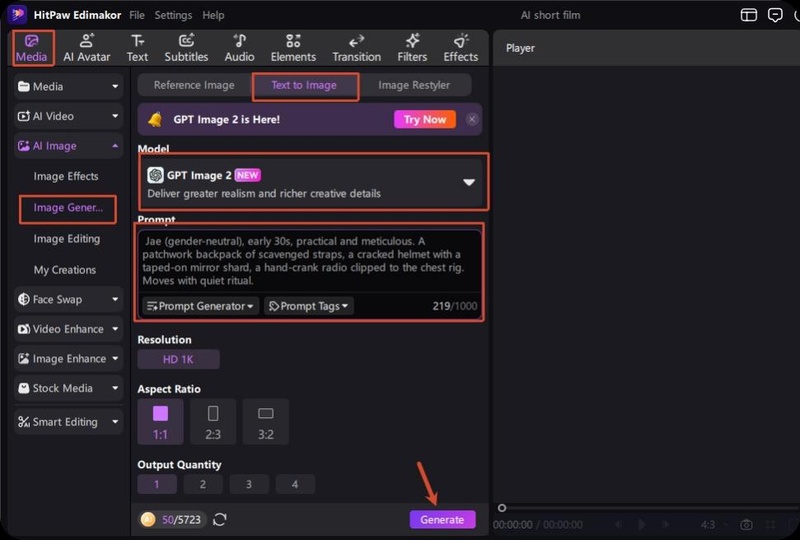Click the HitPaw Edimakor logo icon
The image size is (800, 540).
pos(17,14)
